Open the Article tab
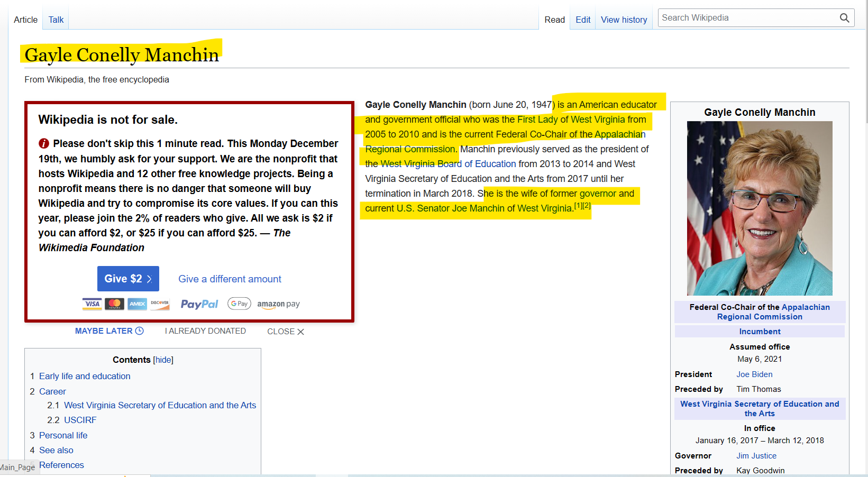The width and height of the screenshot is (868, 477). (25, 20)
